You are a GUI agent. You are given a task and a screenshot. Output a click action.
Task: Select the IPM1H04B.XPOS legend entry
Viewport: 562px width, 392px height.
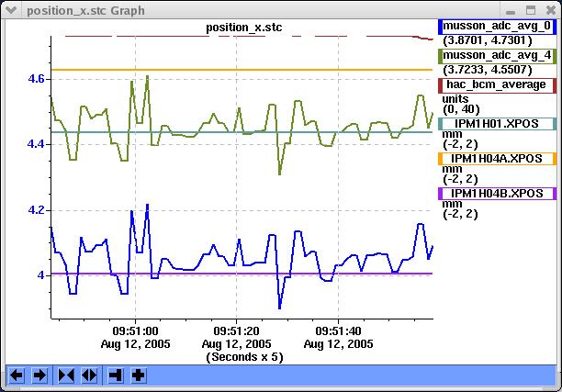497,194
